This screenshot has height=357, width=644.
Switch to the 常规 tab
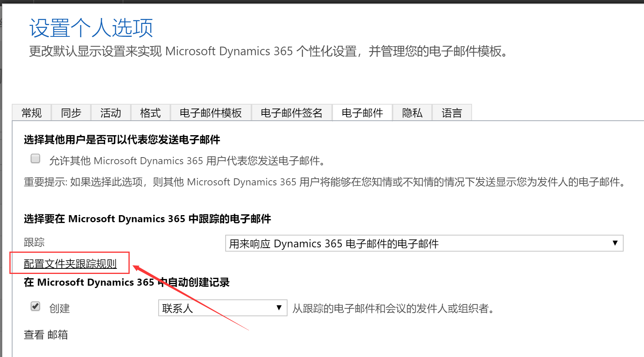[32, 113]
